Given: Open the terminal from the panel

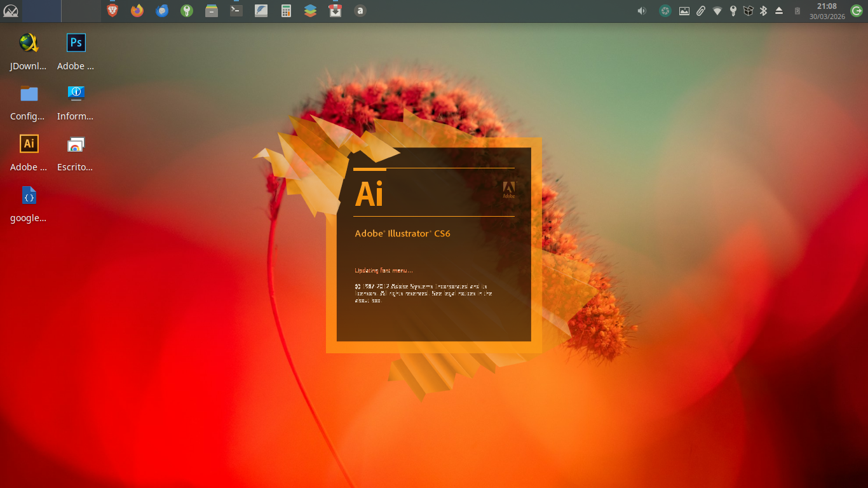Looking at the screenshot, I should point(236,11).
